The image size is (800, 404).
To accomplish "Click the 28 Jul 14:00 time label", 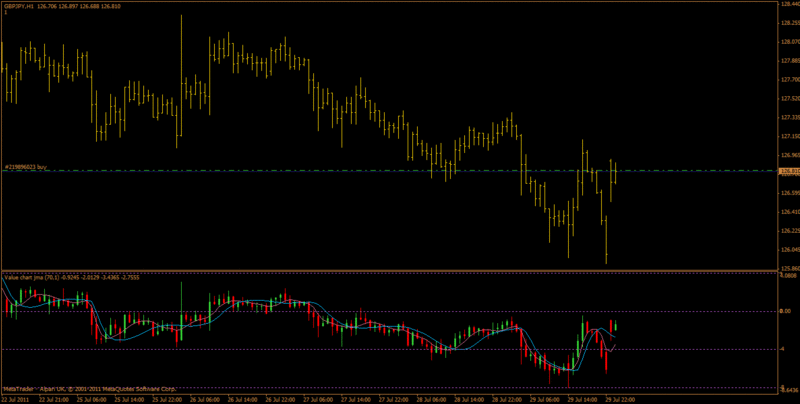I will tap(469, 399).
